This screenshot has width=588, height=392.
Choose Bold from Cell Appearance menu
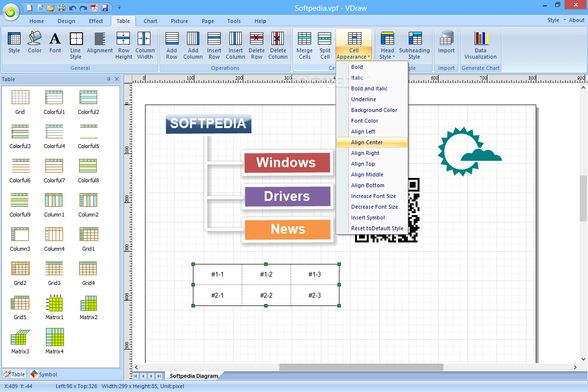tap(372, 67)
